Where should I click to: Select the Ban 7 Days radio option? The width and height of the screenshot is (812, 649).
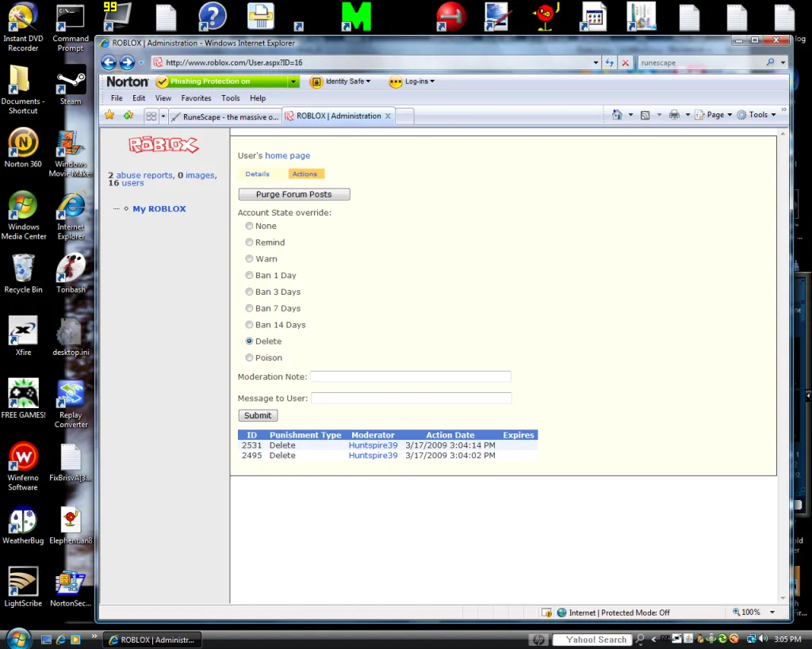(x=249, y=308)
